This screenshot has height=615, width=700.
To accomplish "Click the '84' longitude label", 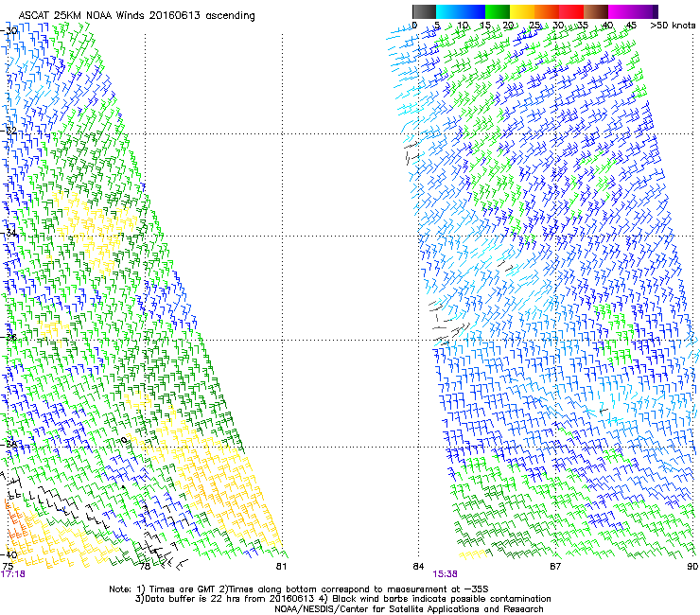I will 418,567.
